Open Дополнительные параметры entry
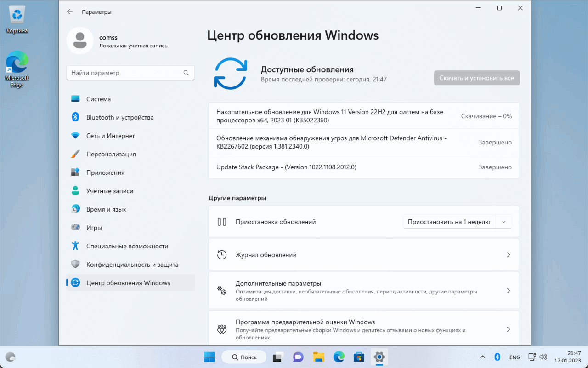 point(364,291)
